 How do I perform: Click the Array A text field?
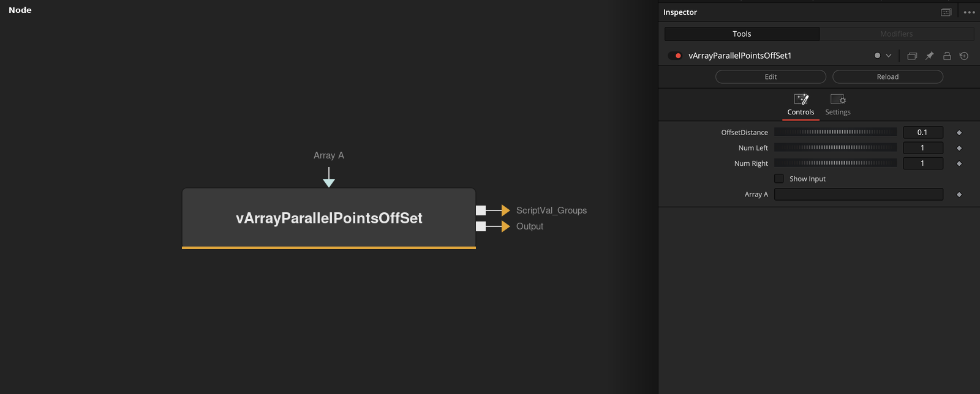click(x=859, y=195)
